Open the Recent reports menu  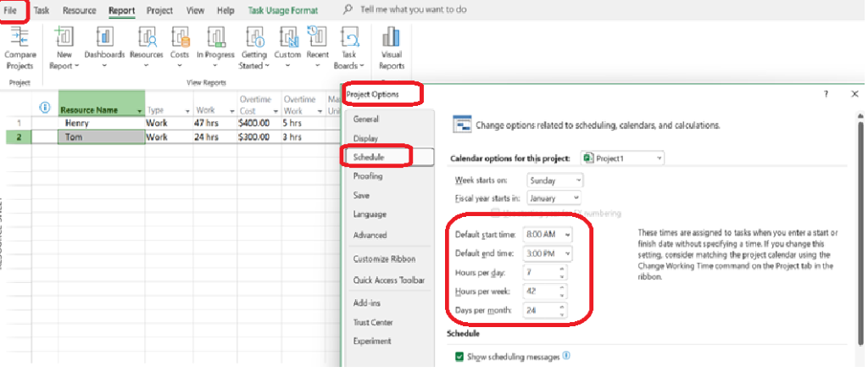318,48
